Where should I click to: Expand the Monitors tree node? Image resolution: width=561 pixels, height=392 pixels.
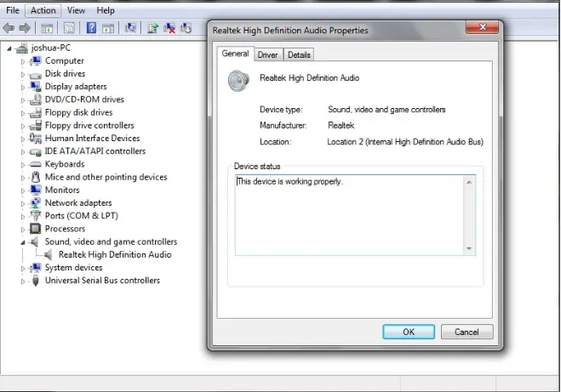pos(23,190)
